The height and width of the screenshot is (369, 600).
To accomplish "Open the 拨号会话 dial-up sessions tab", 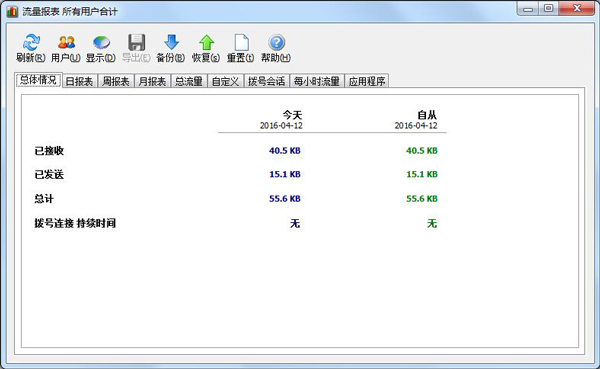I will click(266, 81).
